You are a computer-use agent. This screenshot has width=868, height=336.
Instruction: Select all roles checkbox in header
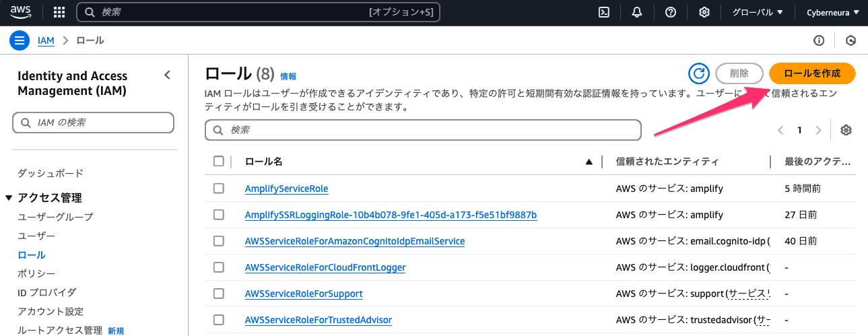218,161
